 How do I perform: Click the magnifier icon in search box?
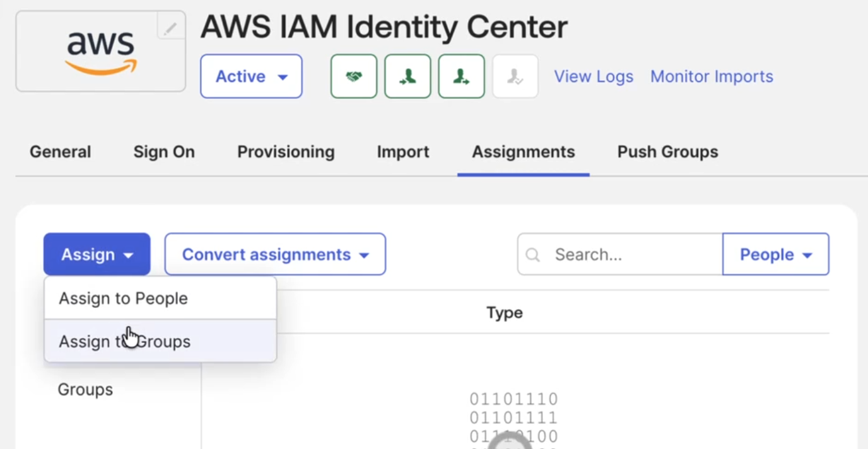[x=533, y=255]
